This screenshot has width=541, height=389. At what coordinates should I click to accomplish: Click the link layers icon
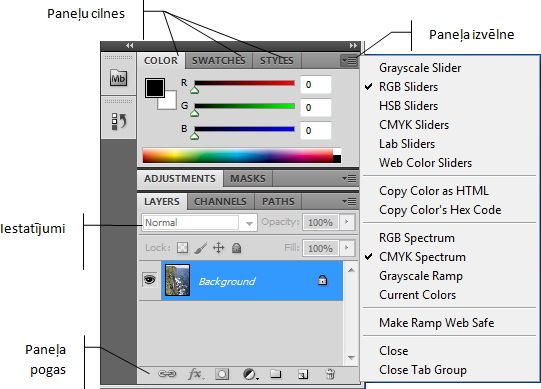coord(167,374)
